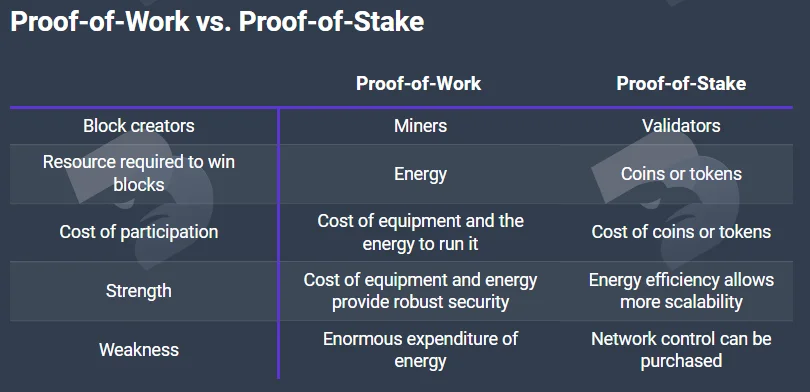
Task: Click the Coins or tokens cell
Action: click(681, 174)
